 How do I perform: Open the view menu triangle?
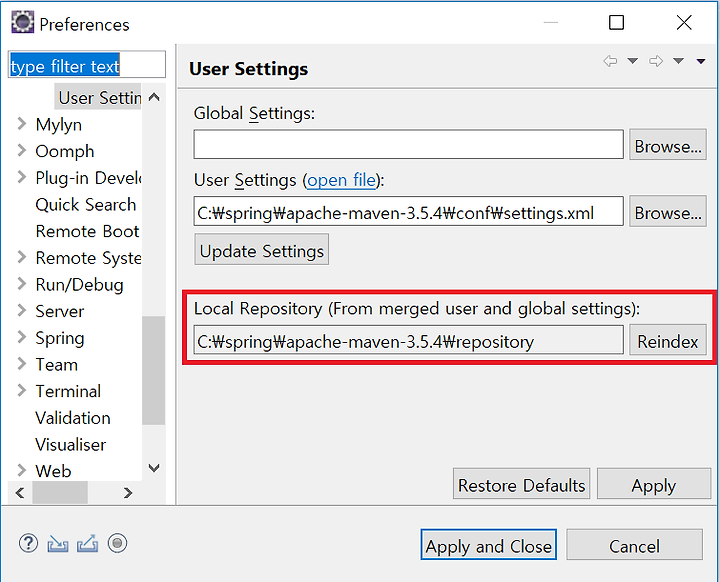click(x=701, y=61)
